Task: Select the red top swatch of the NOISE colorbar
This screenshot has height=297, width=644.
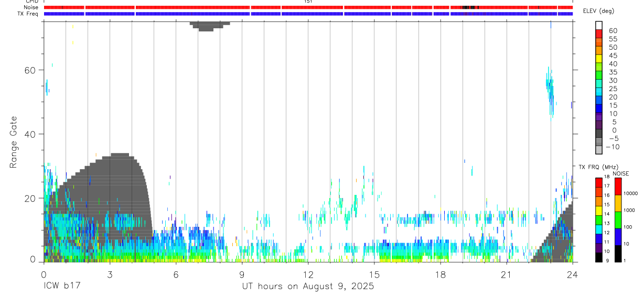Action: click(618, 186)
